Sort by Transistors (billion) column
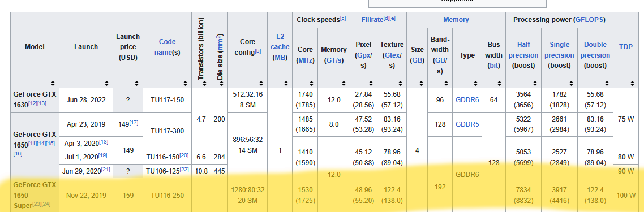This screenshot has height=212, width=644. coord(204,83)
